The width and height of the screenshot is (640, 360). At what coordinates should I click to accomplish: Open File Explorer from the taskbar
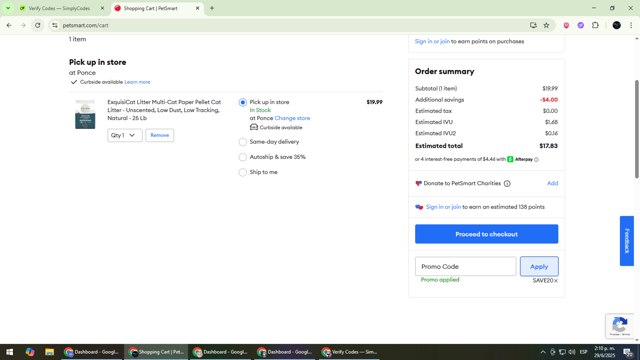(x=49, y=352)
